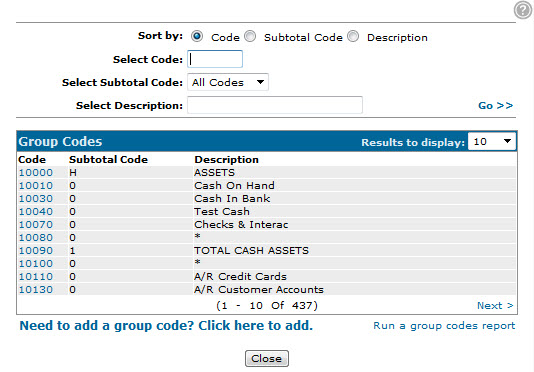Image resolution: width=534 pixels, height=372 pixels.
Task: Focus the Select Code input field
Action: click(x=215, y=59)
